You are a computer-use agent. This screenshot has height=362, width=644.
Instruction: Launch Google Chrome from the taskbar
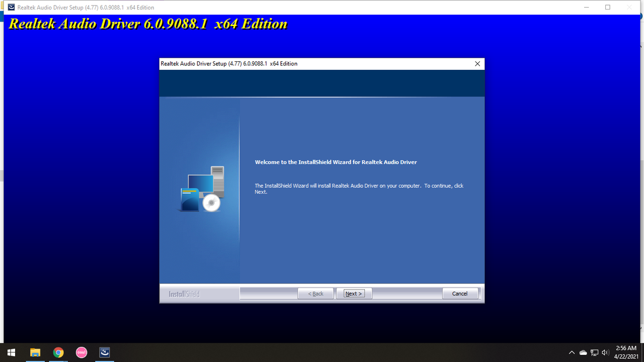coord(58,352)
